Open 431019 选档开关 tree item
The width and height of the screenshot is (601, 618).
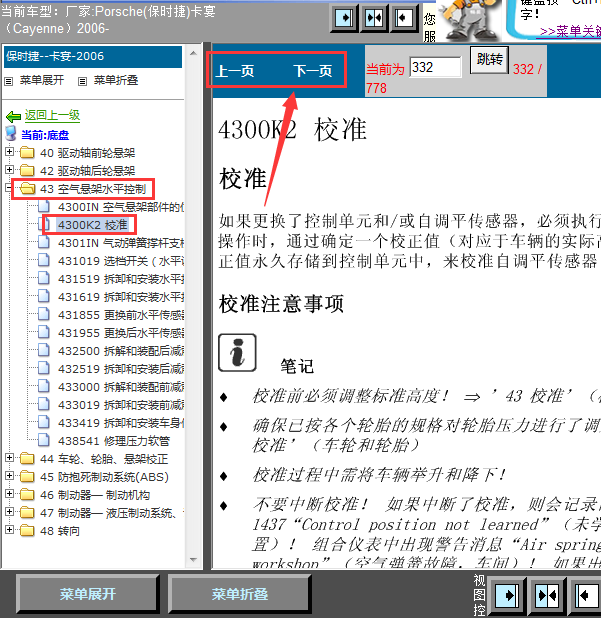[121, 261]
